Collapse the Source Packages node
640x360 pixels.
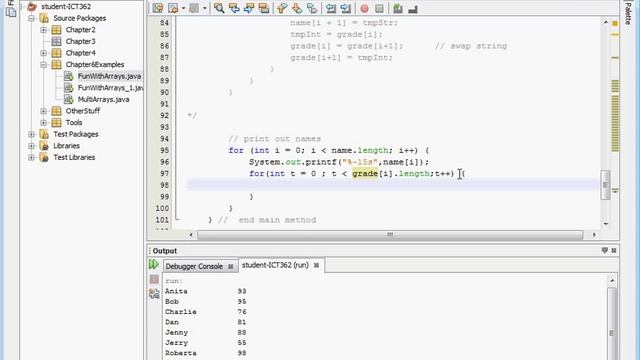pos(31,18)
